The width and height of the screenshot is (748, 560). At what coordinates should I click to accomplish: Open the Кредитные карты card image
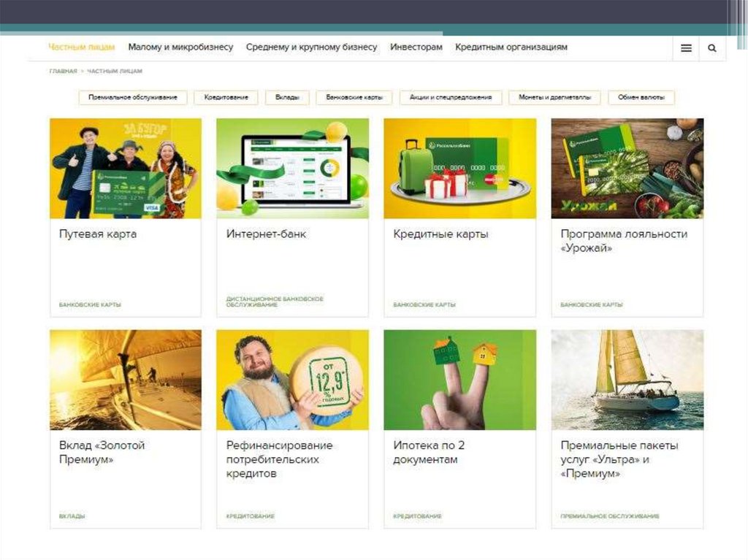[460, 169]
